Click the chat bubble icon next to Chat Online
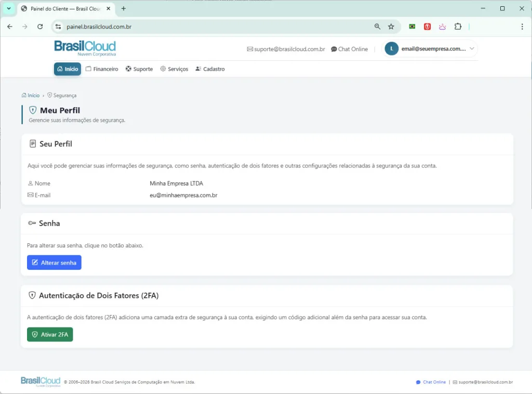The width and height of the screenshot is (532, 394). 335,48
